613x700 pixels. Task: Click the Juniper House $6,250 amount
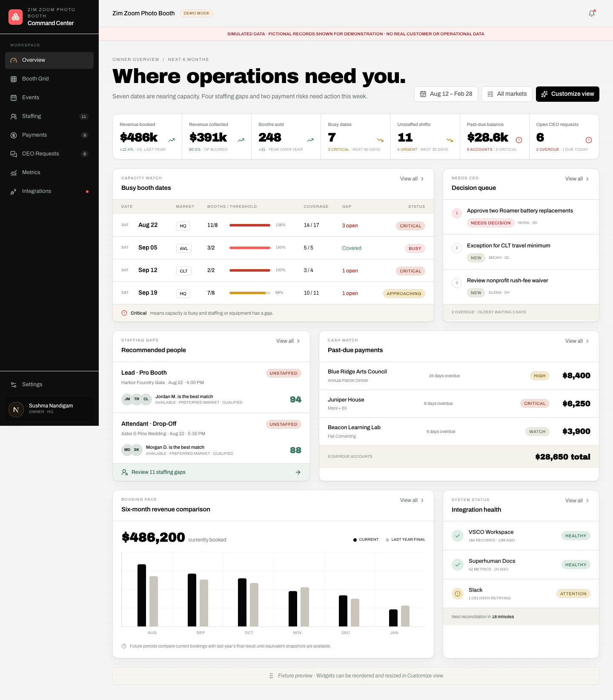(x=576, y=404)
